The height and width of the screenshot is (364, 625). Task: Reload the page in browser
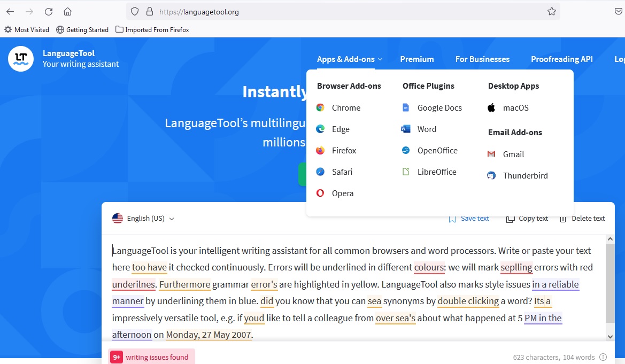pos(49,11)
